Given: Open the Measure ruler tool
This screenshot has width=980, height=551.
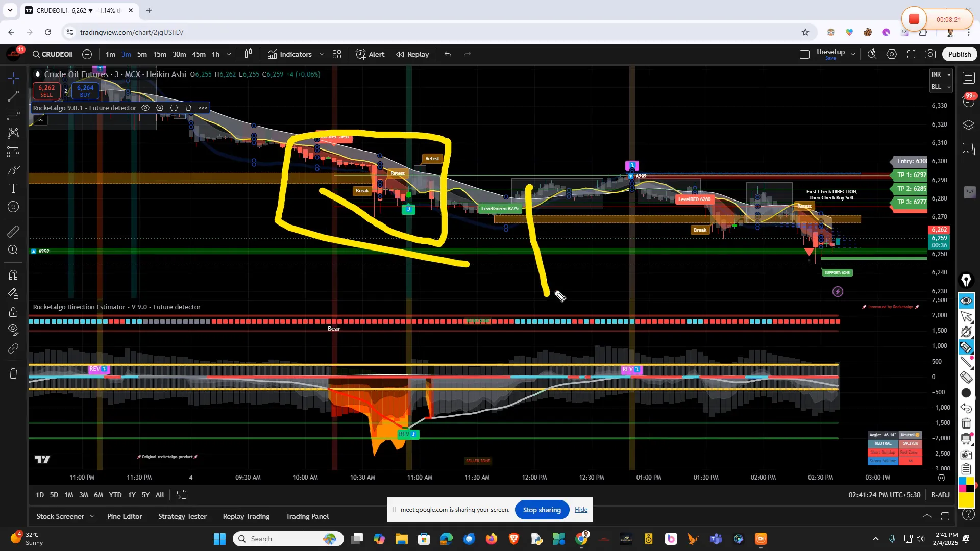Looking at the screenshot, I should click(13, 232).
